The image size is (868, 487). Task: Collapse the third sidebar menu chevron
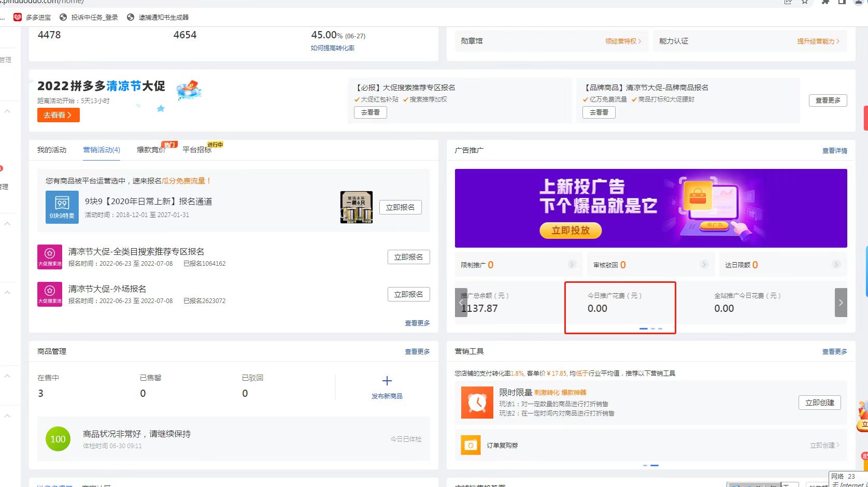[7, 292]
